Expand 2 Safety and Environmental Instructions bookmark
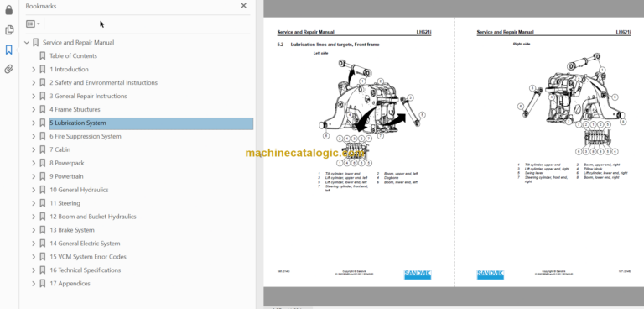644x309 pixels. click(34, 82)
